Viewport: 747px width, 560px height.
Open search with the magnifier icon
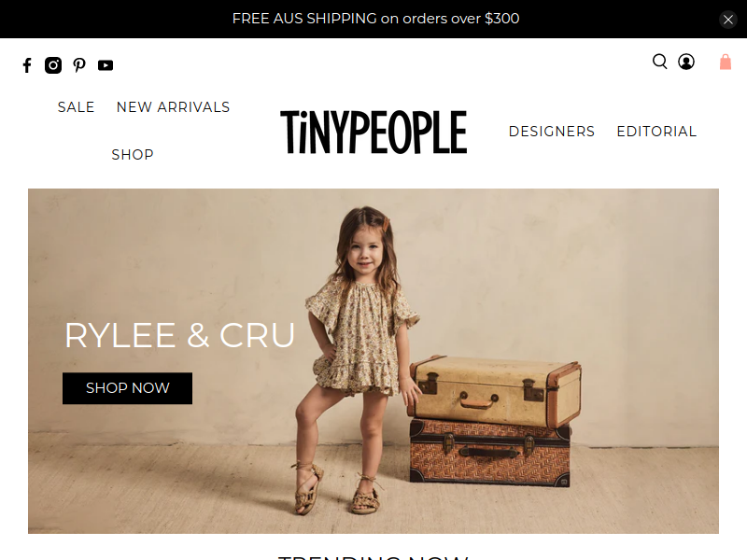click(x=660, y=62)
